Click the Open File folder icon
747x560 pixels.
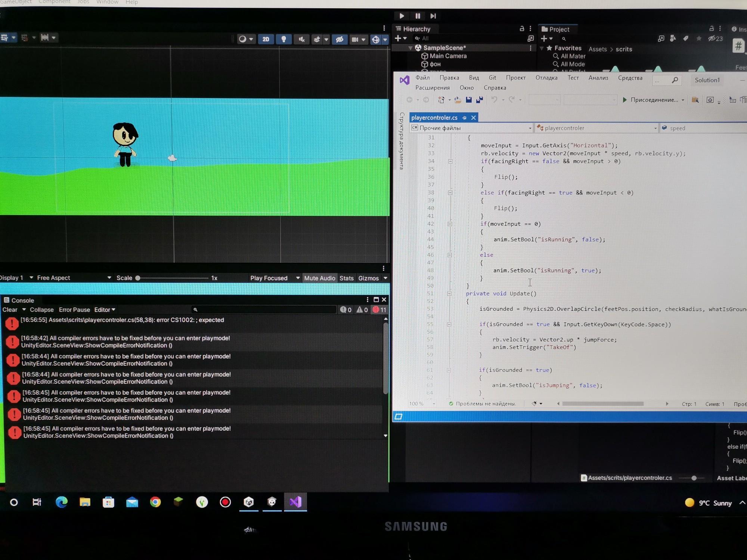pyautogui.click(x=458, y=100)
